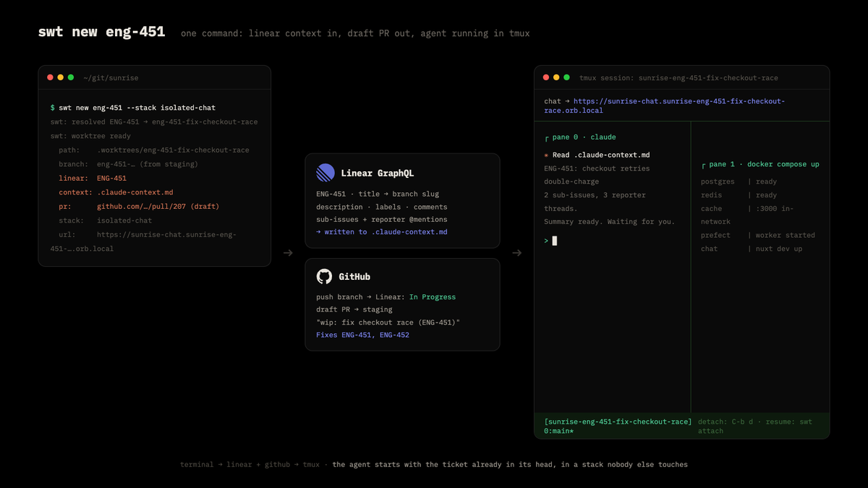868x488 pixels.
Task: Click the chat nuxt dev up row
Action: coord(752,249)
